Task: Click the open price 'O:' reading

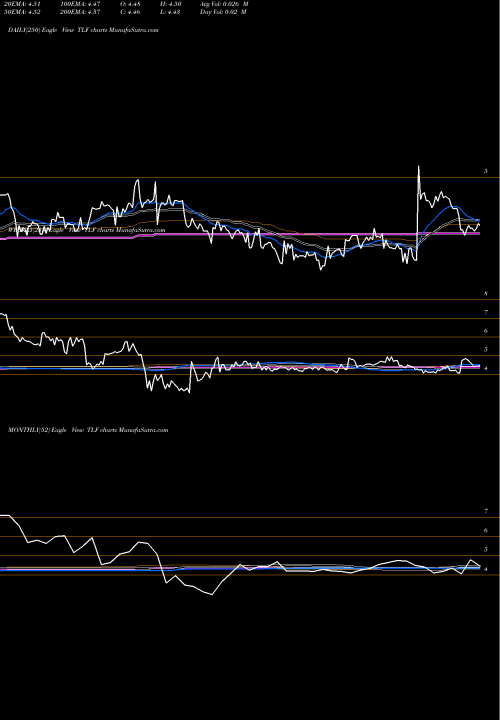Action: 129,4
